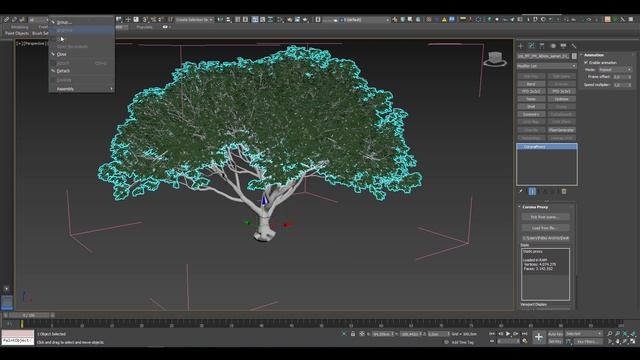Open the Align tool
The image size is (640, 360).
pyautogui.click(x=229, y=19)
